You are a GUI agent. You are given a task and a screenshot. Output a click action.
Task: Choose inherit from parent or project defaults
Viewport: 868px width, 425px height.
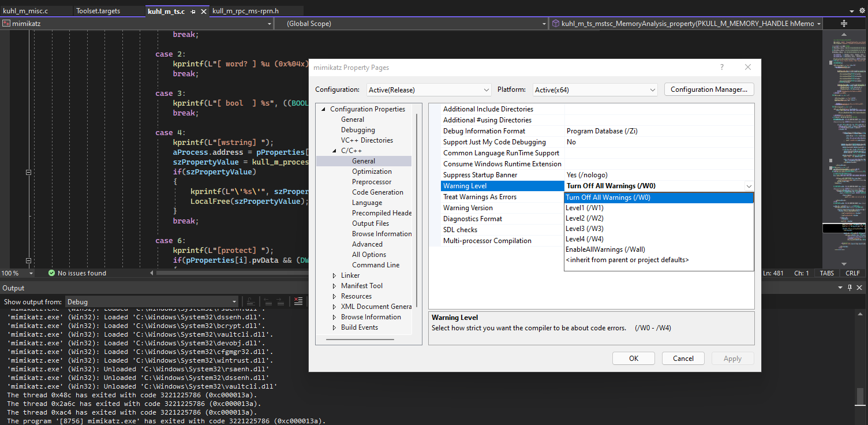pos(659,260)
